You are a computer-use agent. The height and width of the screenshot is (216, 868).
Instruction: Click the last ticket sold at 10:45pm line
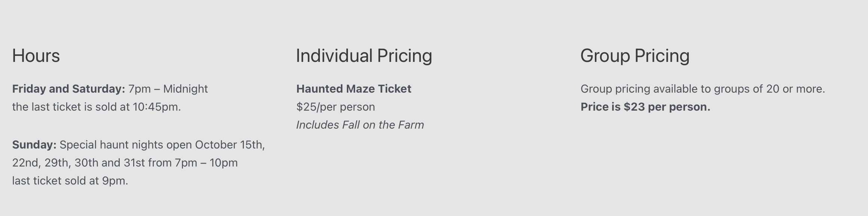click(97, 107)
